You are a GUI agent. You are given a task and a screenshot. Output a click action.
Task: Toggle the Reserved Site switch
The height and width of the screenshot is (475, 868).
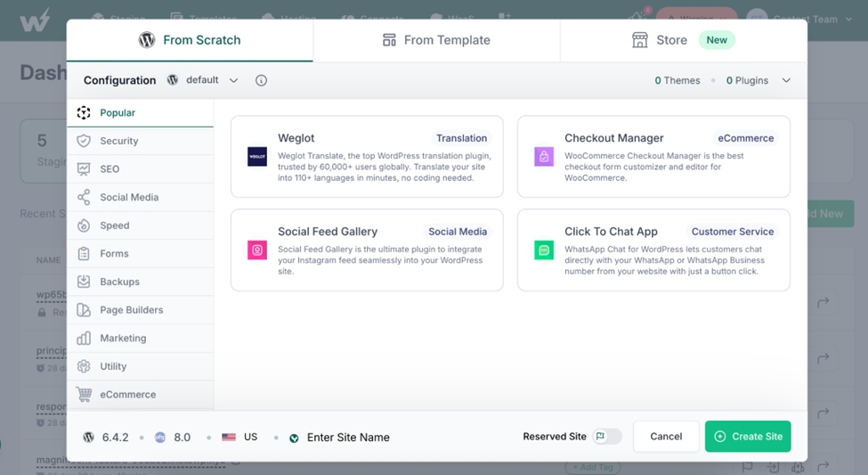tap(607, 437)
